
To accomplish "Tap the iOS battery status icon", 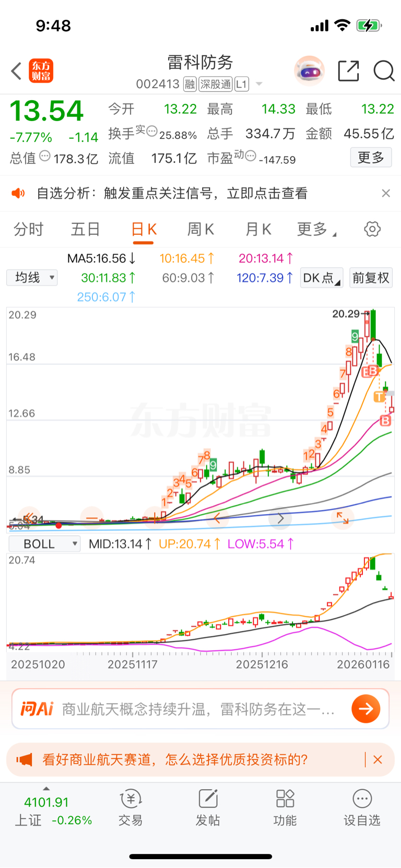I will [369, 26].
